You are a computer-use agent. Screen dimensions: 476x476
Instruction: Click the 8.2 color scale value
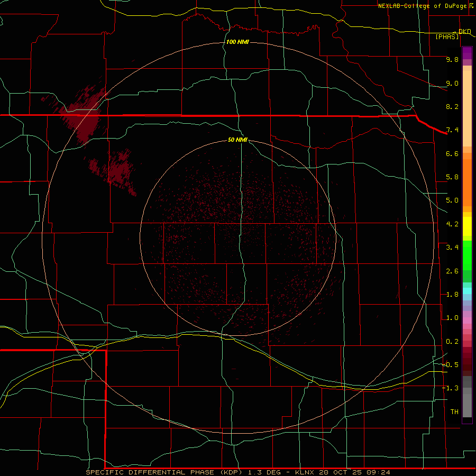tap(452, 106)
